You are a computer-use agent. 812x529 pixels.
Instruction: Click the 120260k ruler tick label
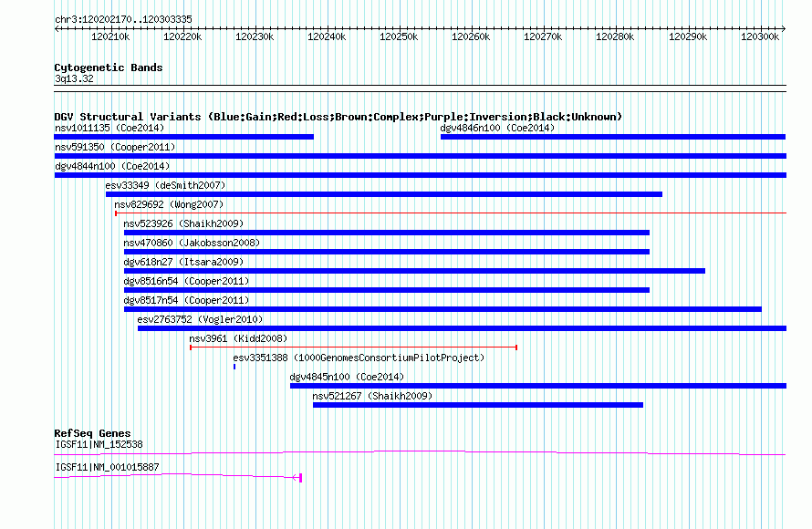(x=470, y=36)
